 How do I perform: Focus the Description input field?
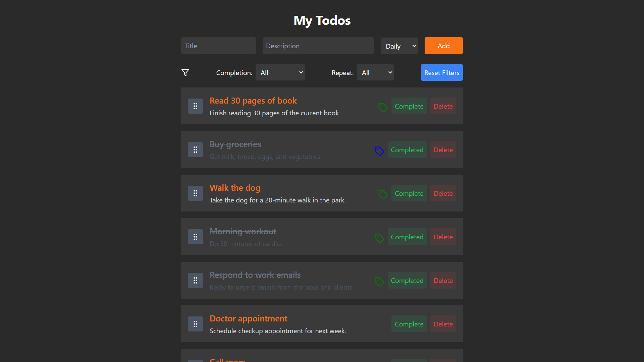[x=318, y=46]
